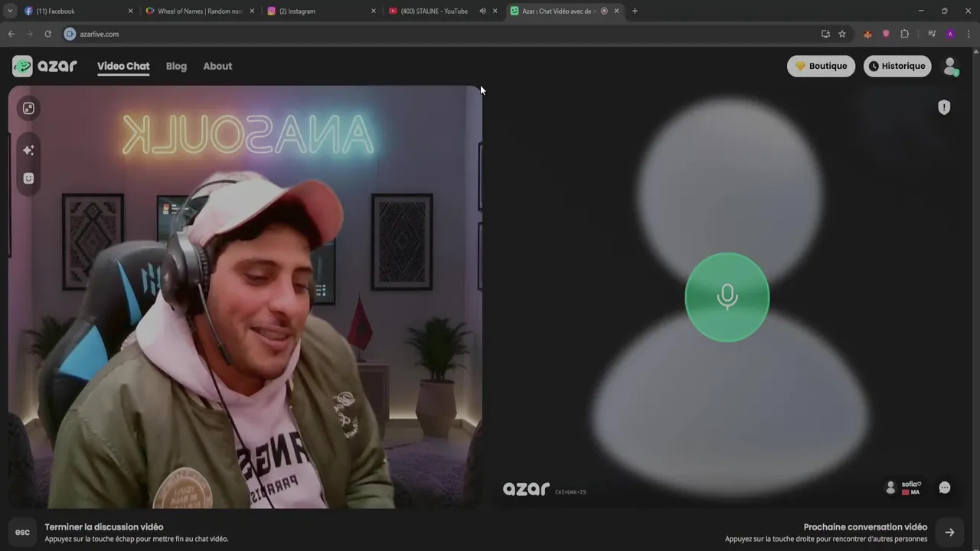
Task: Switch to Wheel of Names tab
Action: pos(199,11)
